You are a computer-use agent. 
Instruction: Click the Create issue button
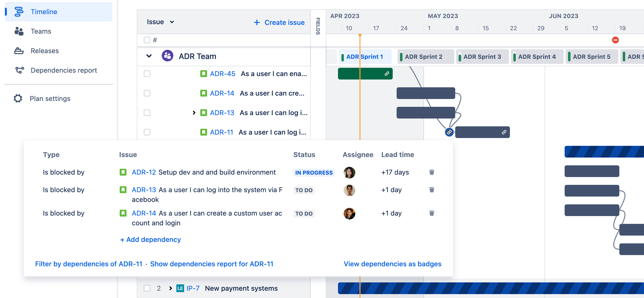coord(279,22)
